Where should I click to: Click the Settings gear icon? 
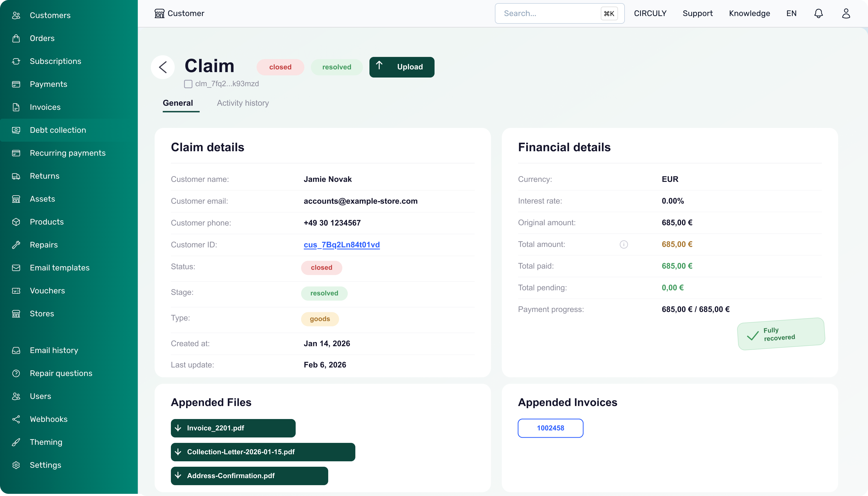point(16,465)
